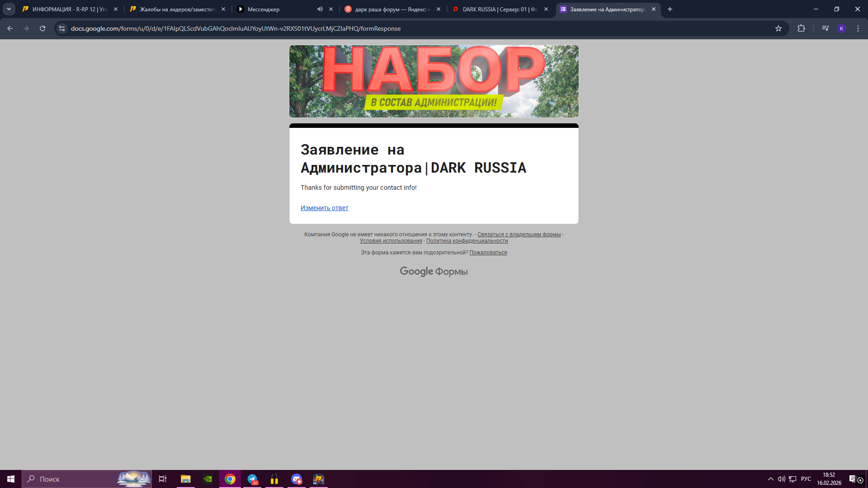Image resolution: width=868 pixels, height=488 pixels.
Task: Go back to the previous page
Action: tap(10, 28)
